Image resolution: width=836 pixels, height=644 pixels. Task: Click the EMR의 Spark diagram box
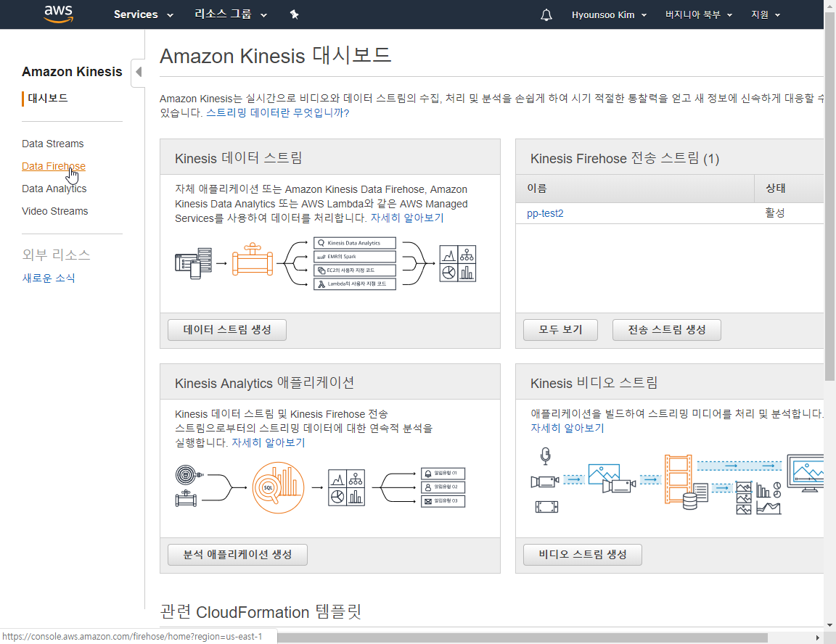[x=355, y=257]
